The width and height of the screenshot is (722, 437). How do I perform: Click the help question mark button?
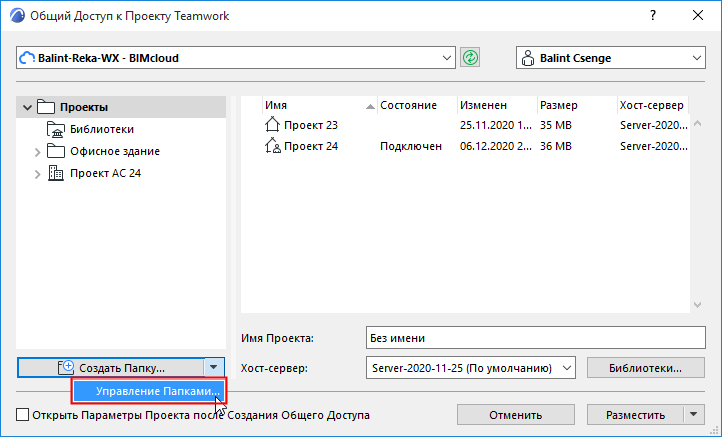coord(653,15)
